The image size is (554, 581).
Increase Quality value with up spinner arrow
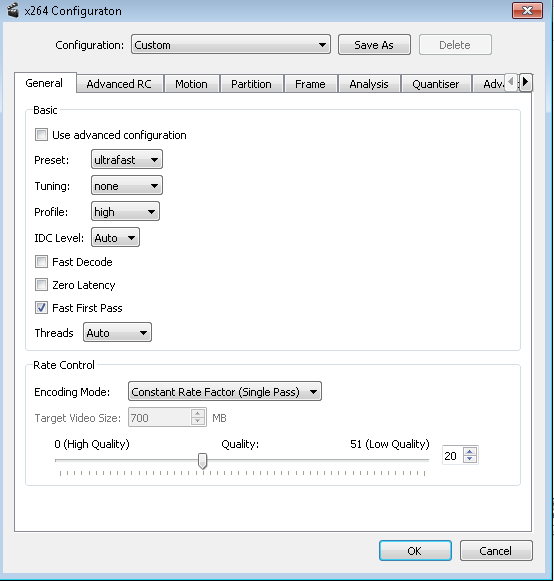pos(470,451)
